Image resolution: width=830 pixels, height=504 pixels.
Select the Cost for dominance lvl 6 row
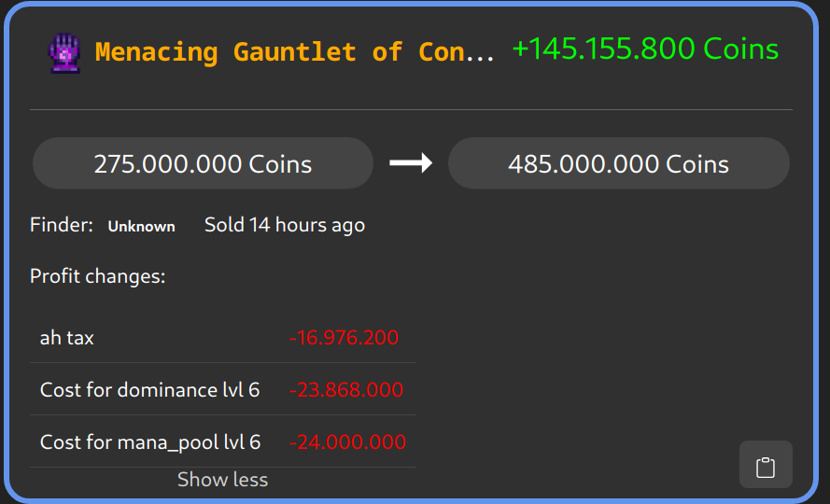coord(149,390)
